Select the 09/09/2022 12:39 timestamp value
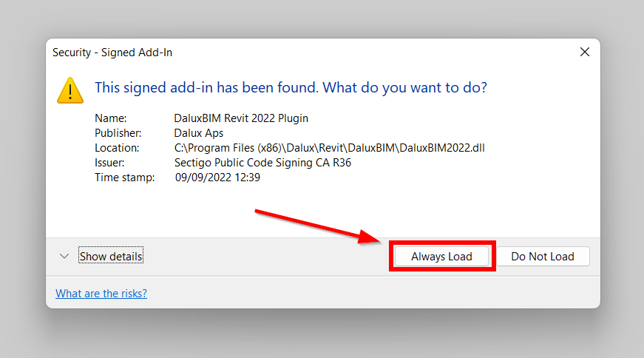This screenshot has width=644, height=358. pyautogui.click(x=217, y=178)
